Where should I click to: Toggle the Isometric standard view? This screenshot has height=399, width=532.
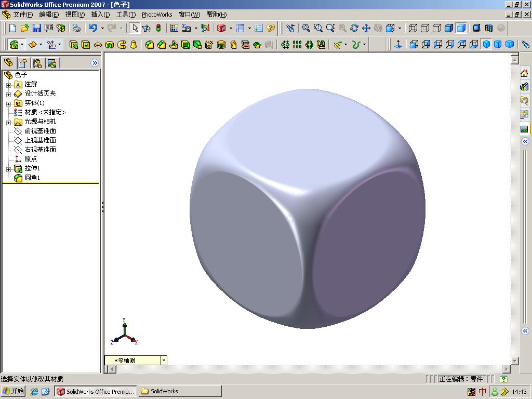[x=486, y=45]
